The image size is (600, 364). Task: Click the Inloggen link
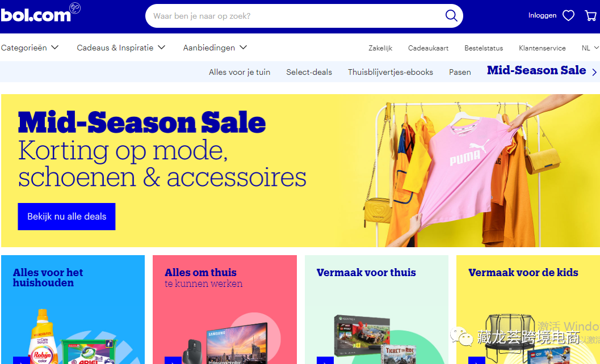click(542, 16)
